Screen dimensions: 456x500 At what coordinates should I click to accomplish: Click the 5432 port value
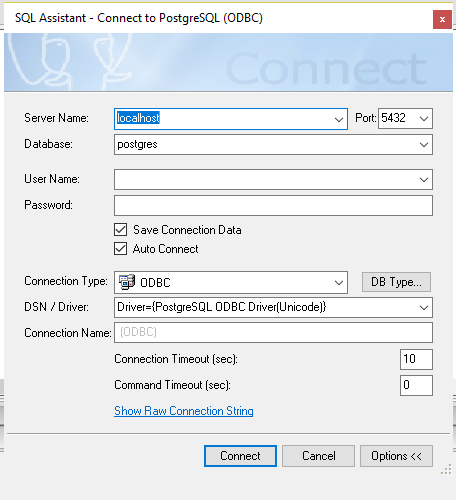pyautogui.click(x=393, y=118)
